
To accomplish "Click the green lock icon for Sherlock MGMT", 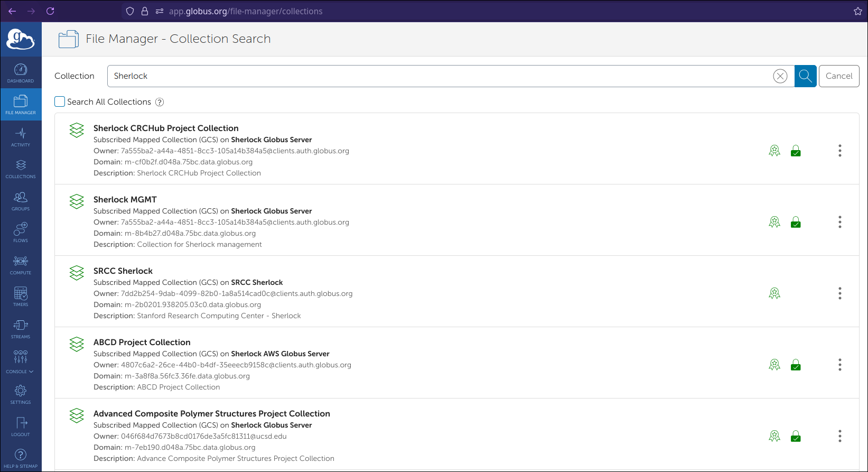I will coord(796,222).
